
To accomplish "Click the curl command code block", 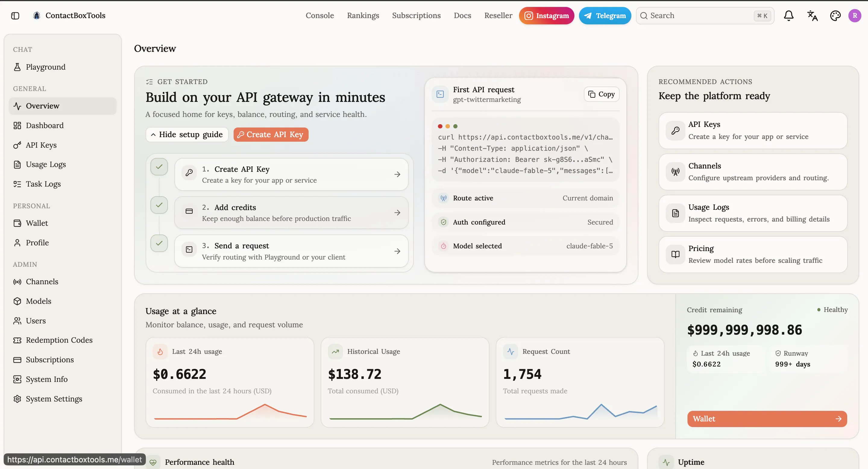I will point(525,150).
